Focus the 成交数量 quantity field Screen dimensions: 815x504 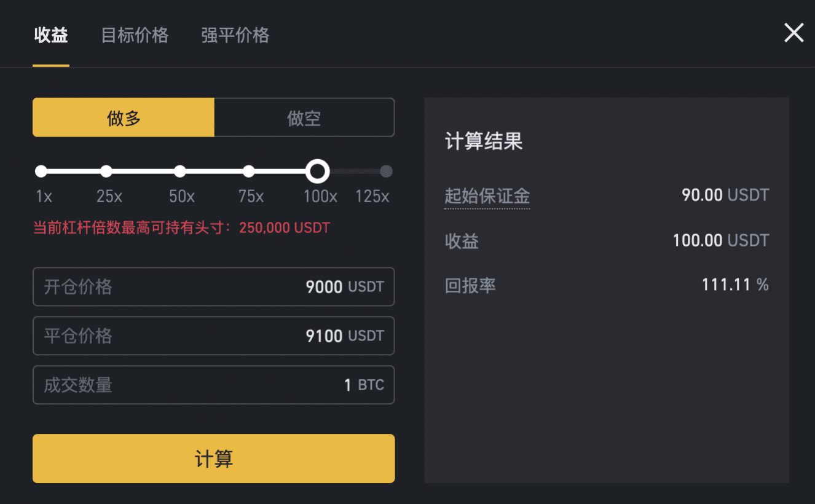213,385
